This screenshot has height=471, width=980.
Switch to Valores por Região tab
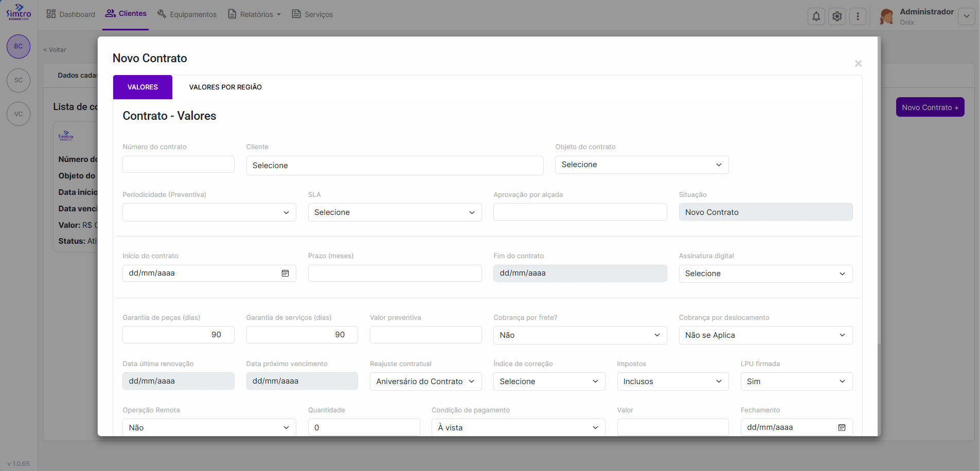tap(225, 87)
